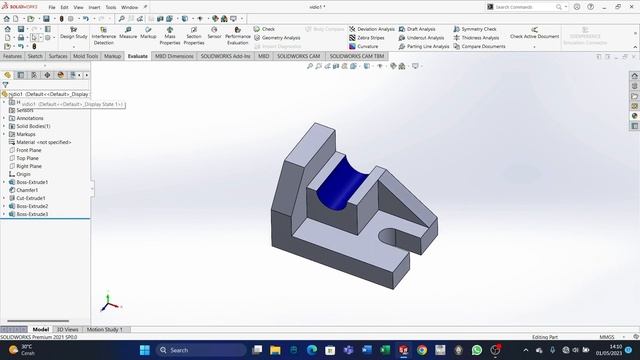Open WhatsApp from the taskbar

(477, 350)
